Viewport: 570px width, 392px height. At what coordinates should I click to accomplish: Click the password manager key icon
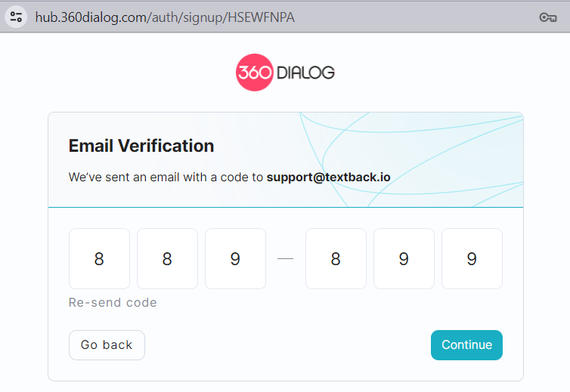(548, 17)
